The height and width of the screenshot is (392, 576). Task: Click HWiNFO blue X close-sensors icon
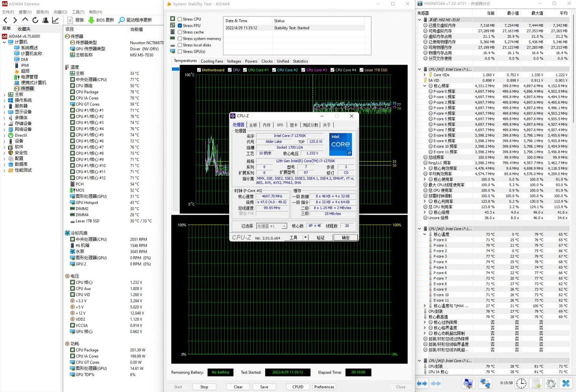[x=566, y=383]
